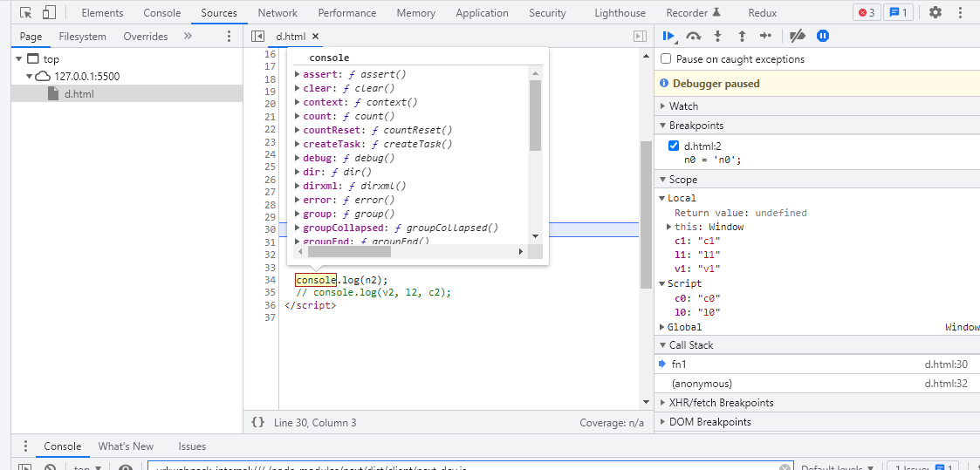This screenshot has height=470, width=980.
Task: Open the navigator pane more options menu
Action: click(229, 37)
